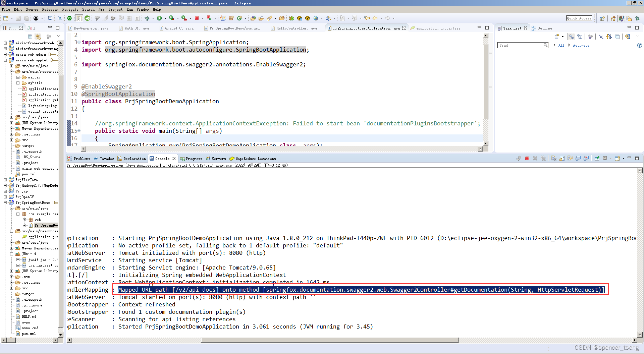Terminate the running application in console toolbar

[x=527, y=158]
